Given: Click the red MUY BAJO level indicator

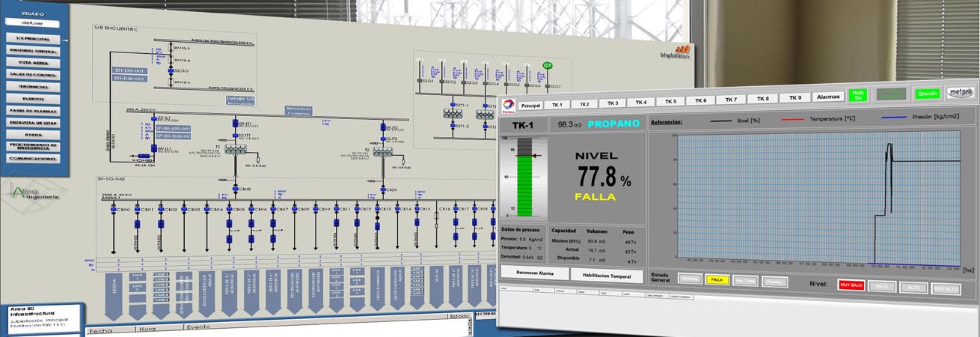Looking at the screenshot, I should [850, 285].
